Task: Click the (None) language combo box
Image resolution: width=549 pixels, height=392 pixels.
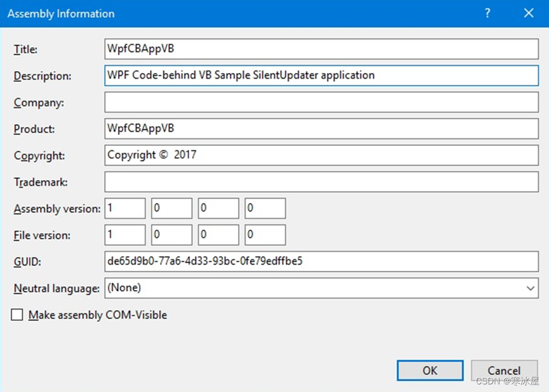Action: pos(254,289)
